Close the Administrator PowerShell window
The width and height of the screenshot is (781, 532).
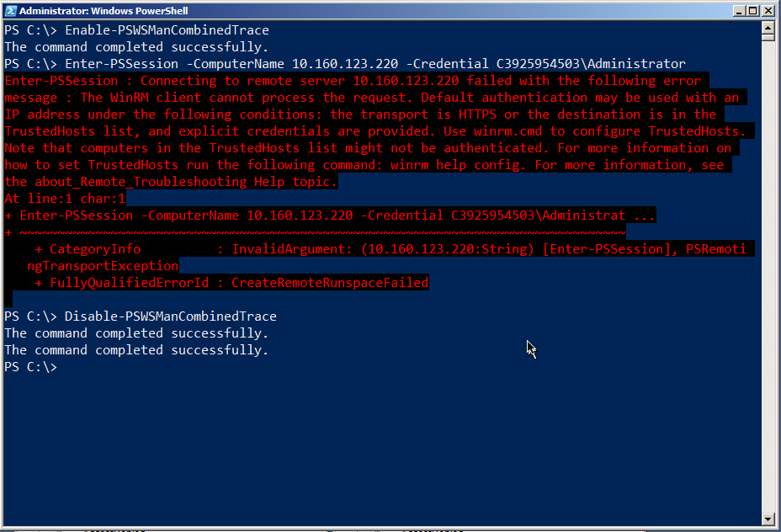(768, 11)
